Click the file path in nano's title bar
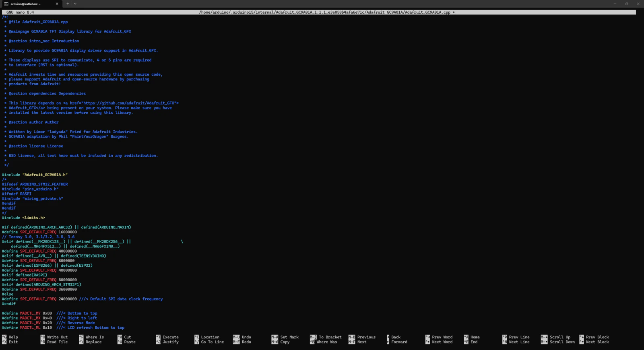 pyautogui.click(x=324, y=12)
